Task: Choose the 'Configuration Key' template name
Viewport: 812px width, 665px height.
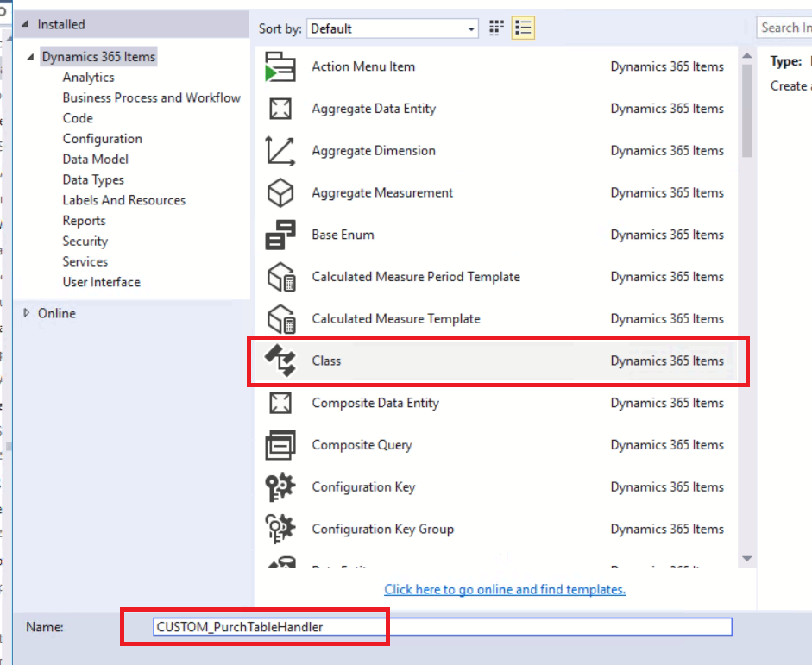Action: (363, 487)
